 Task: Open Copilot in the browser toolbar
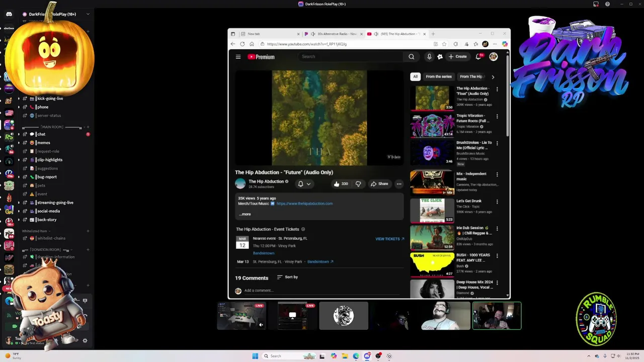click(x=505, y=44)
